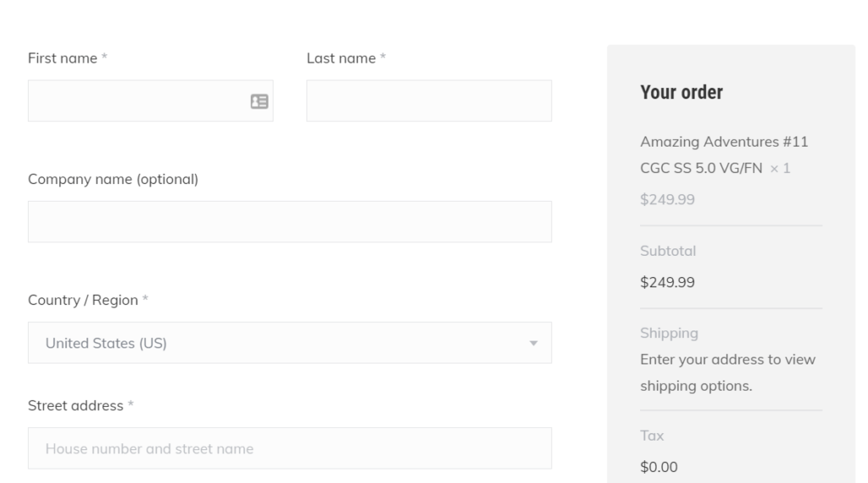Click the Country / Region label
Image resolution: width=868 pixels, height=483 pixels.
pos(83,300)
